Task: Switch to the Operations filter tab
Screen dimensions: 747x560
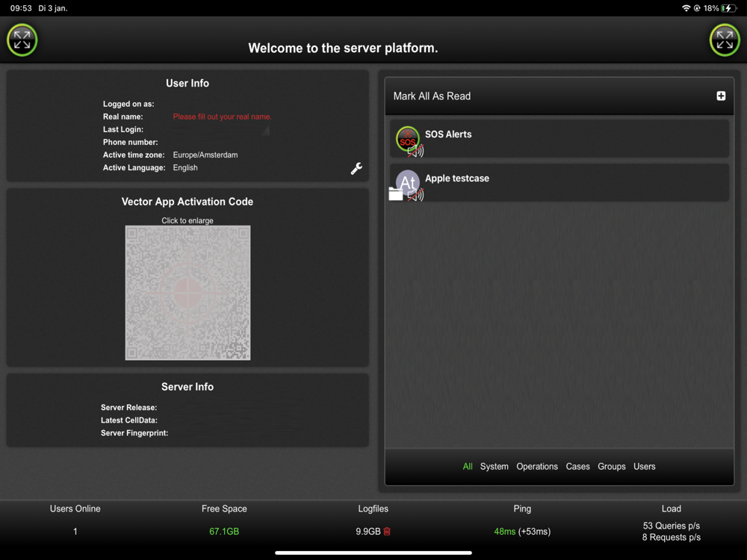Action: pos(537,467)
